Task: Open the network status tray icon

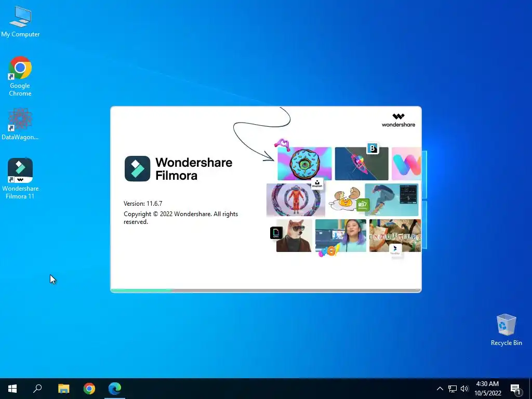Action: (x=453, y=389)
